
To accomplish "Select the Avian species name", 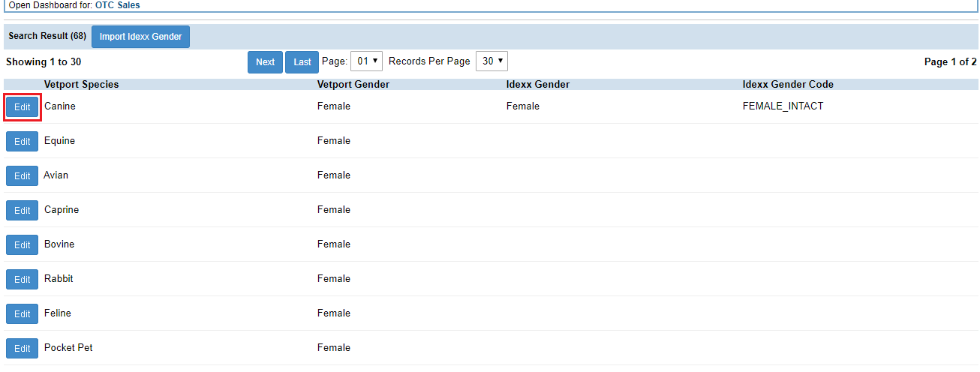I will (56, 175).
